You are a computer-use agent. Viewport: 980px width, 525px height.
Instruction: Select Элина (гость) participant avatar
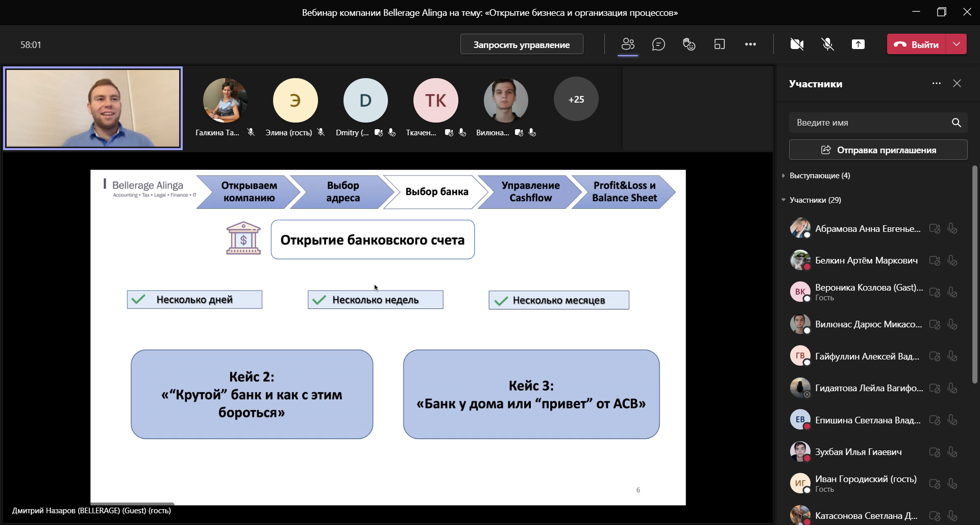[x=296, y=100]
